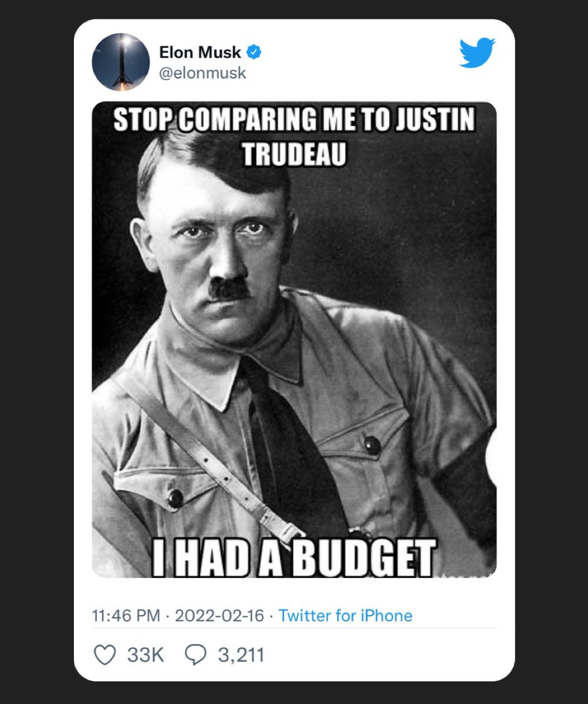Click the dark background outside the tweet card

pos(35,352)
